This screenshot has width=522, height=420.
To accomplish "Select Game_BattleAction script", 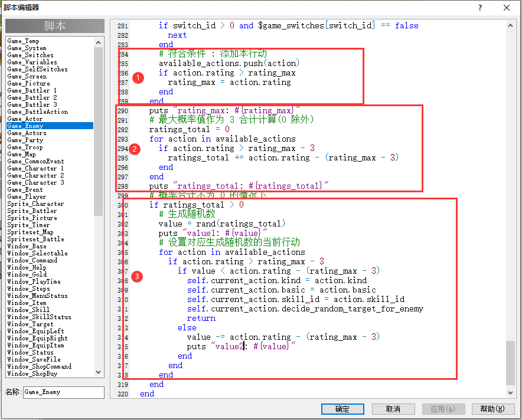I will (38, 111).
